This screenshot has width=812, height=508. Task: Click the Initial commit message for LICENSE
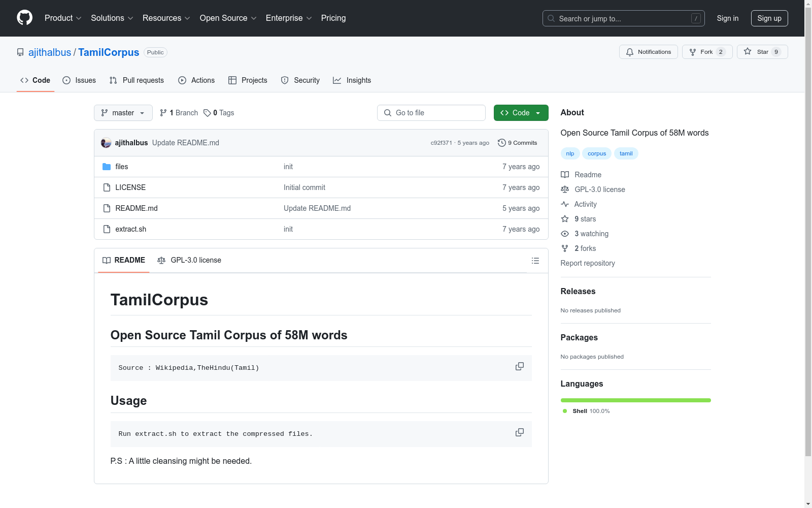(304, 187)
